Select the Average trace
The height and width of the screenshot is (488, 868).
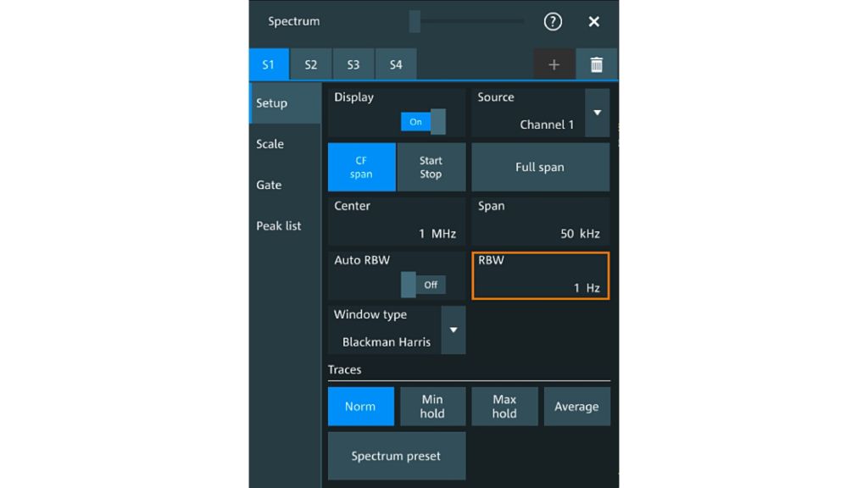577,407
